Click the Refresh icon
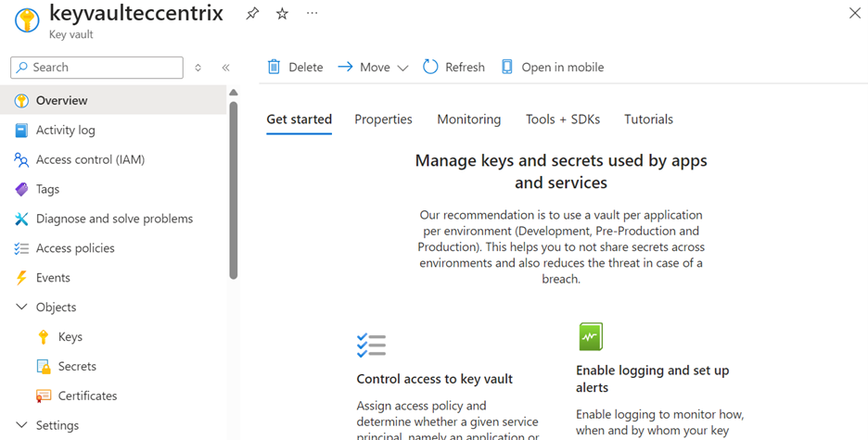Image resolution: width=868 pixels, height=440 pixels. 430,67
